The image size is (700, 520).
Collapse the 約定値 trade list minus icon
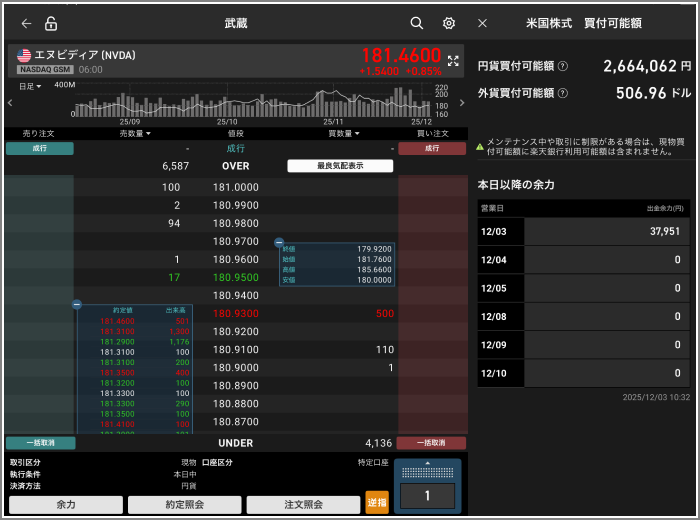pyautogui.click(x=77, y=304)
